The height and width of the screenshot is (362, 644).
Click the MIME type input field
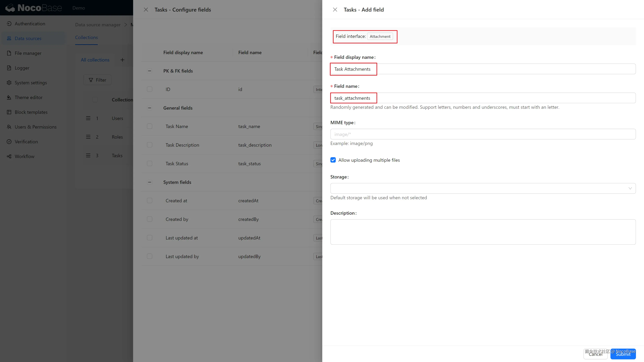coord(483,134)
